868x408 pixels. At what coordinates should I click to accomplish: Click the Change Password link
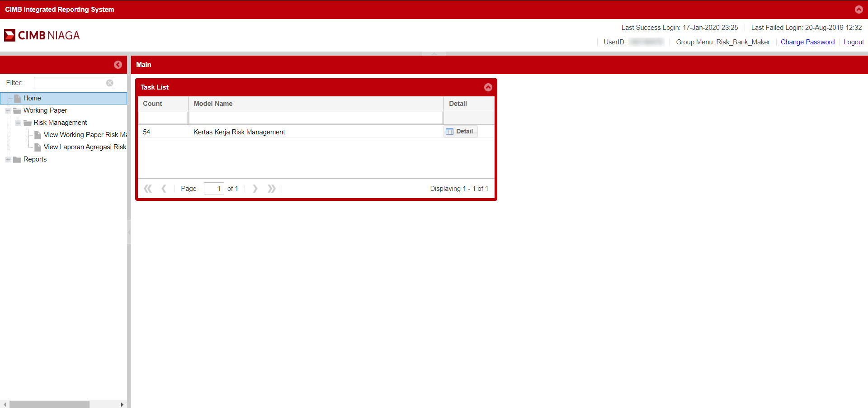(x=807, y=42)
